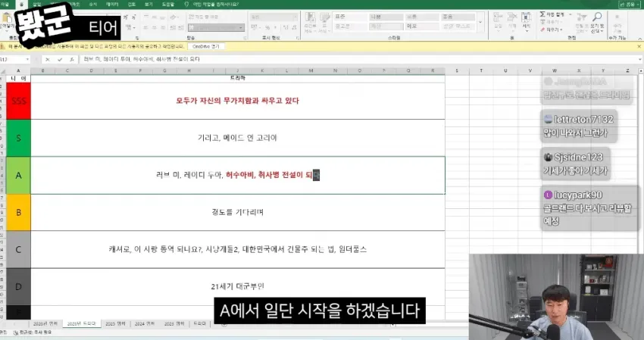Decrease font size with the smaller 가 icon

click(x=134, y=17)
